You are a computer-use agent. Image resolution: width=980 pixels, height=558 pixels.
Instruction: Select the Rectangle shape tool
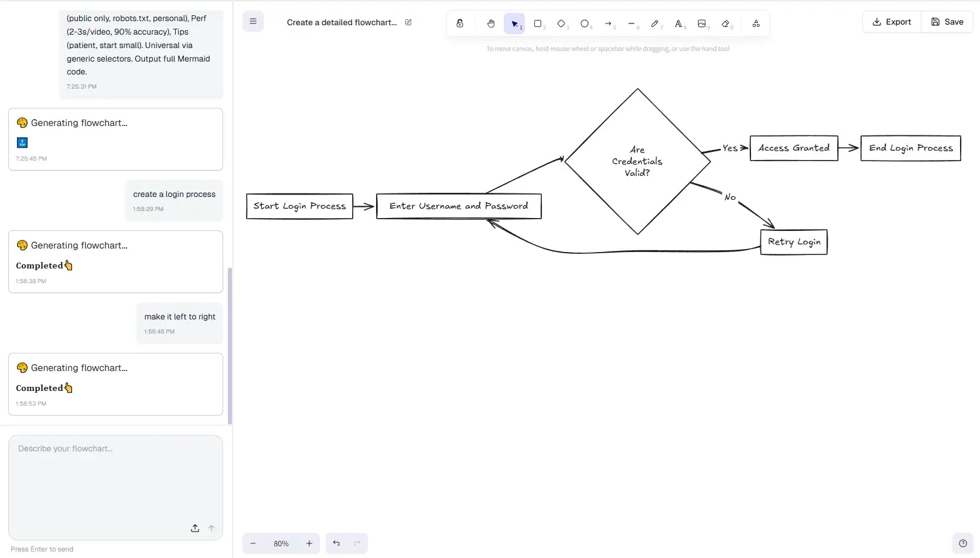pyautogui.click(x=538, y=23)
